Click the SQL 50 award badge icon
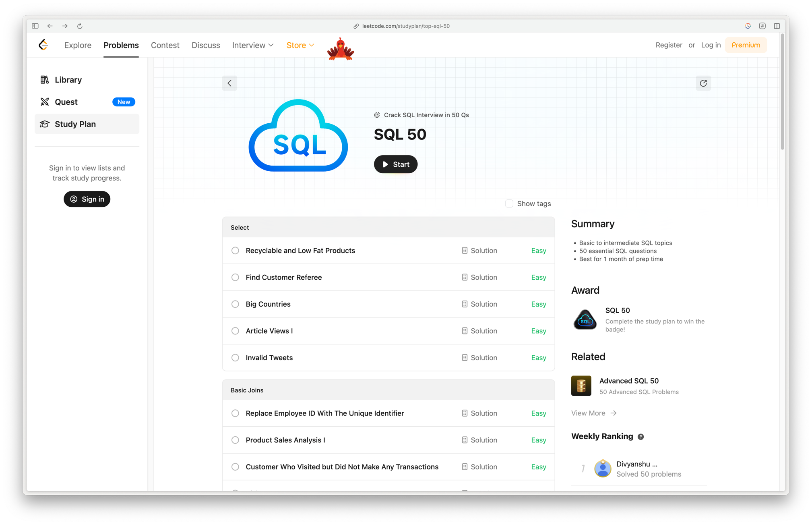 click(x=585, y=320)
